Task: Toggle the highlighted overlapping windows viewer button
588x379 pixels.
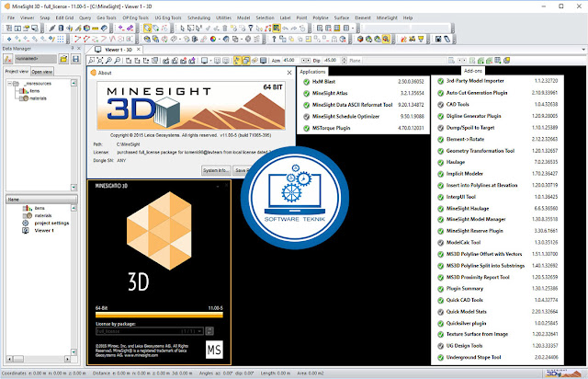Action: (x=245, y=61)
